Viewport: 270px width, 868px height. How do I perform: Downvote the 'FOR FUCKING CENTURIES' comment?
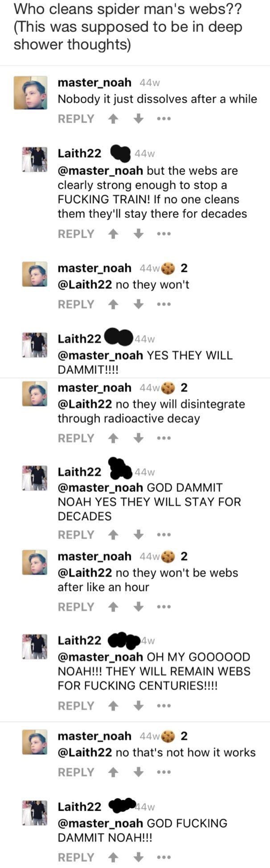139,706
